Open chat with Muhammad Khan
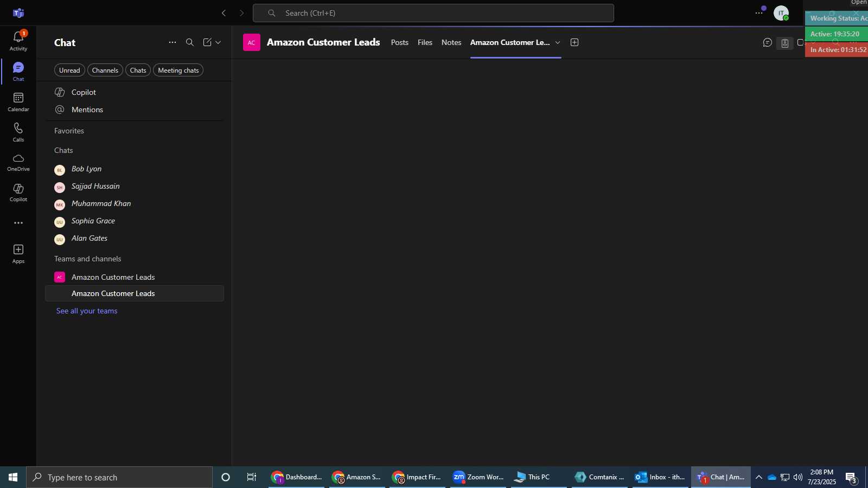Image resolution: width=868 pixels, height=488 pixels. (x=135, y=204)
